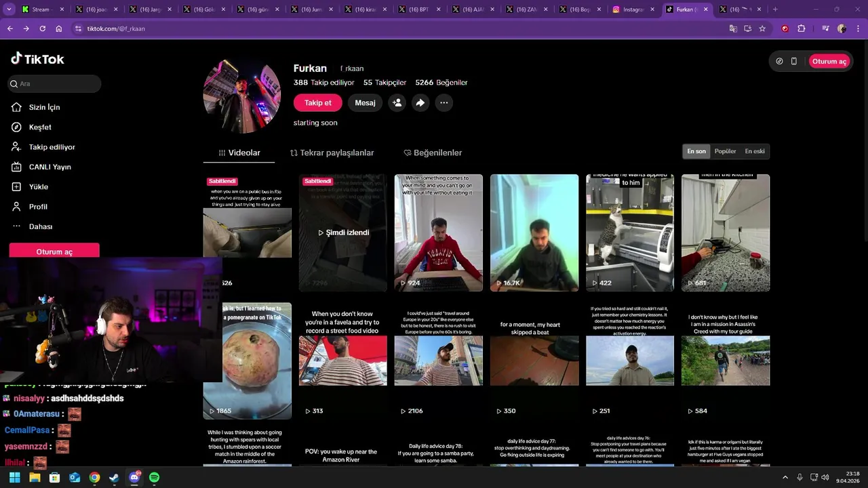Open travel around Europe video
Image resolution: width=868 pixels, height=488 pixels.
[x=439, y=361]
